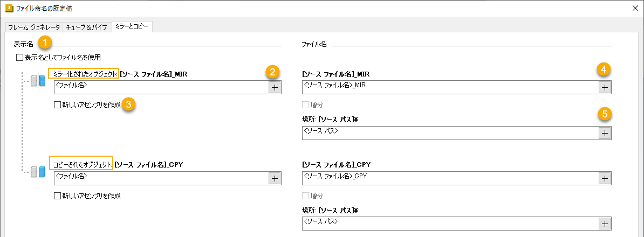This screenshot has width=644, height=237.
Task: Click the <ソース ファイル名>_MIR file name field
Action: [x=450, y=87]
